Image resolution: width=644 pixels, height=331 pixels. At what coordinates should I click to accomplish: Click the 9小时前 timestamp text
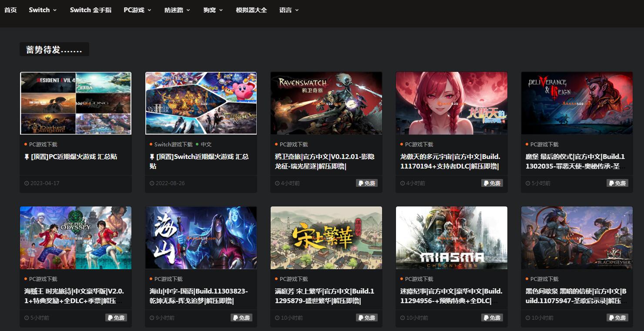click(165, 318)
